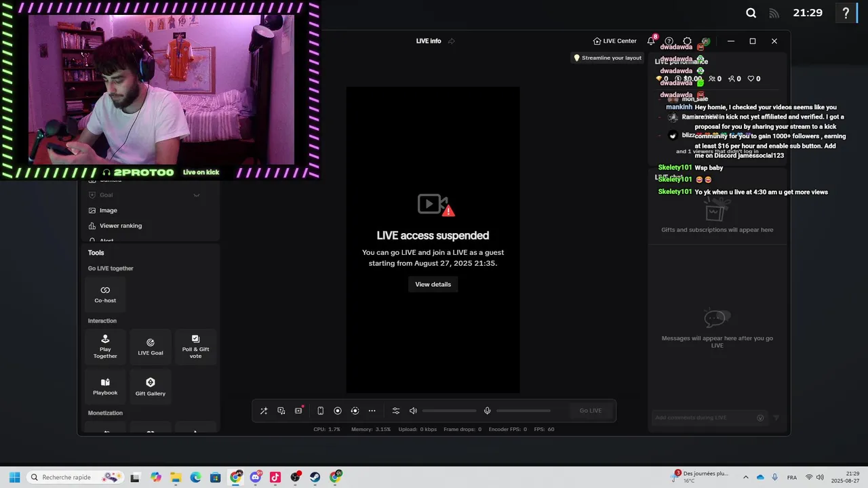Click the webcam overlay thumbnail
The image size is (868, 488).
pos(161,90)
